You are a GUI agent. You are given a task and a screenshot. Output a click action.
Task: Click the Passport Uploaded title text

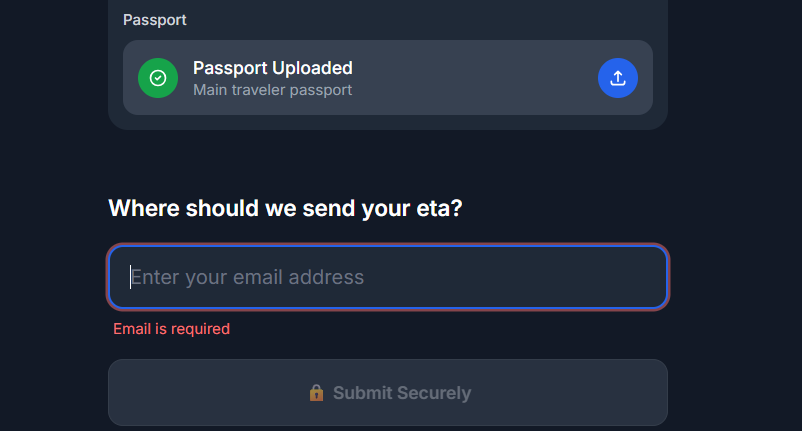tap(272, 68)
